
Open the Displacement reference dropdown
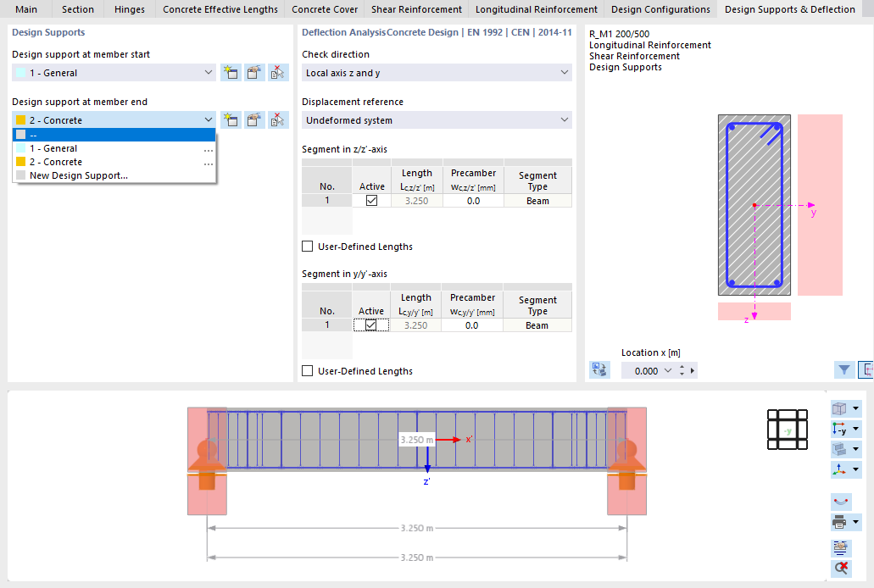pos(564,119)
